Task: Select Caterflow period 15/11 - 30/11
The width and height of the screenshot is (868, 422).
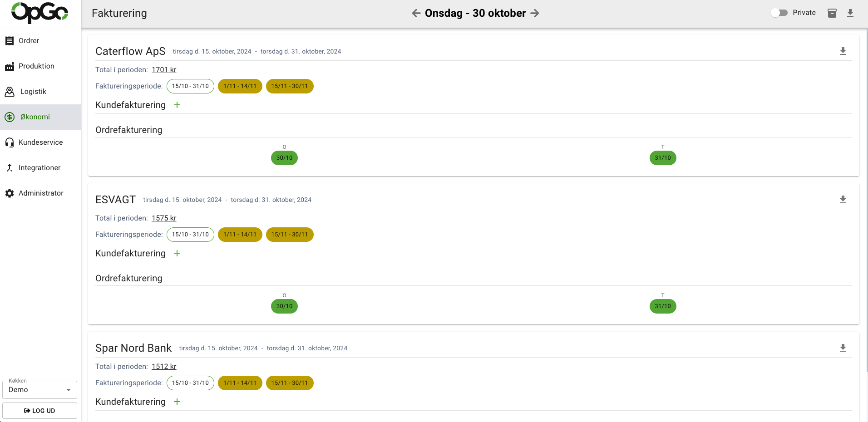Action: tap(290, 86)
